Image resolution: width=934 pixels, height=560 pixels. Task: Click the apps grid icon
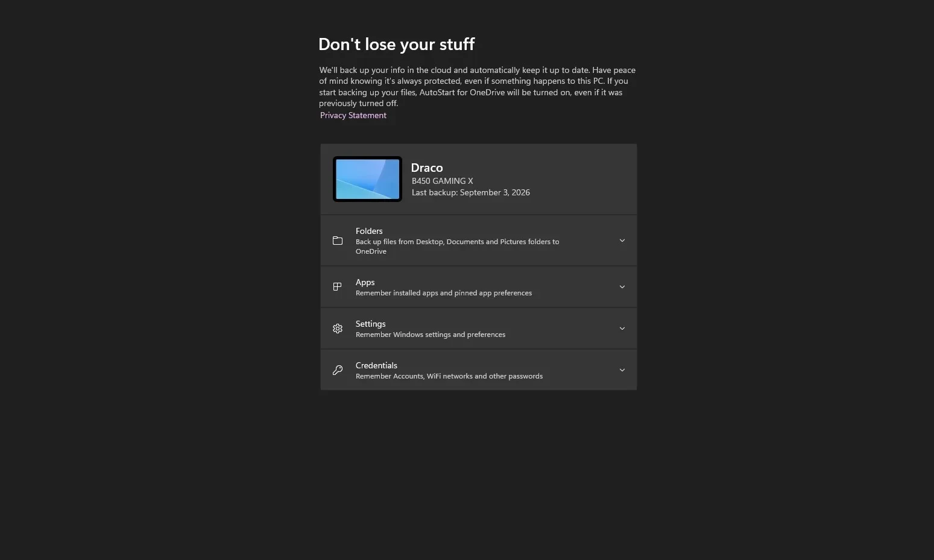338,287
